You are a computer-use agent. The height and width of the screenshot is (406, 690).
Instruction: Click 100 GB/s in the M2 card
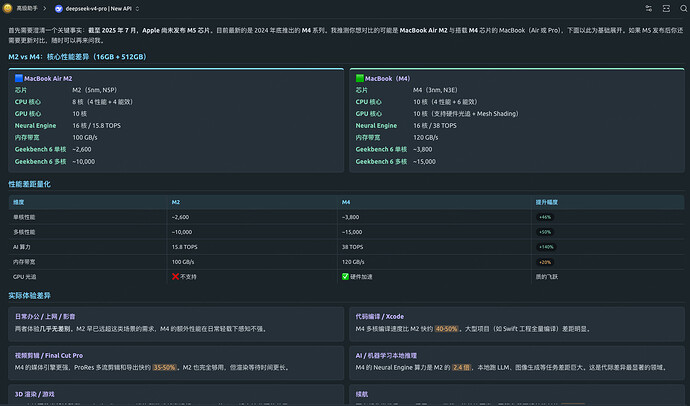(85, 138)
